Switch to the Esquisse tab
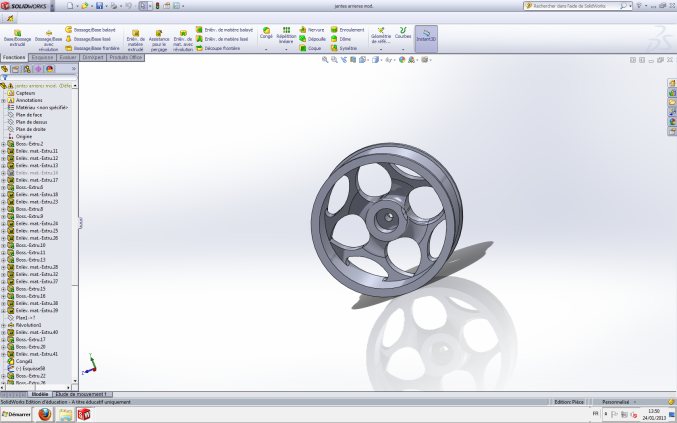The image size is (677, 423). pos(42,57)
